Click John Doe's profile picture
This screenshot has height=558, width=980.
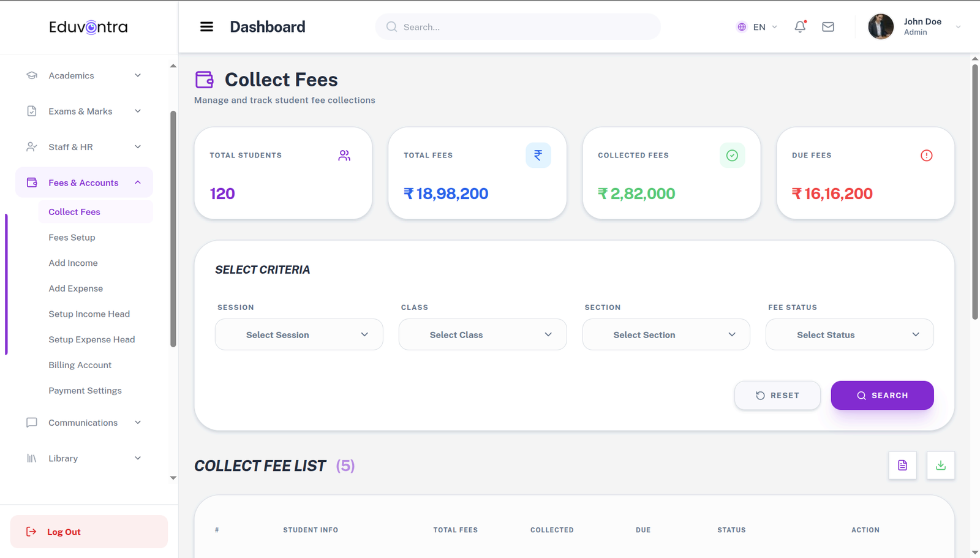pos(880,26)
